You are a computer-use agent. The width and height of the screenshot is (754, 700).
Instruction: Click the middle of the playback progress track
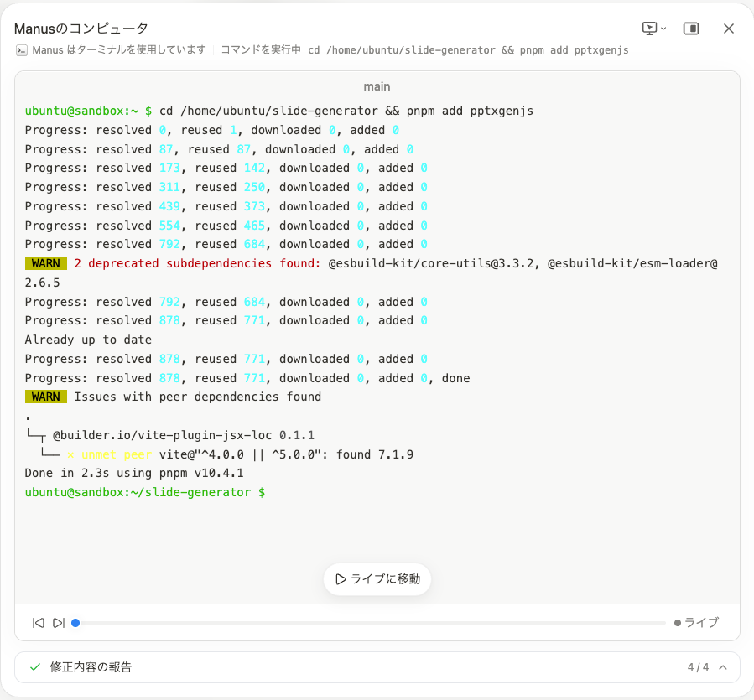372,623
